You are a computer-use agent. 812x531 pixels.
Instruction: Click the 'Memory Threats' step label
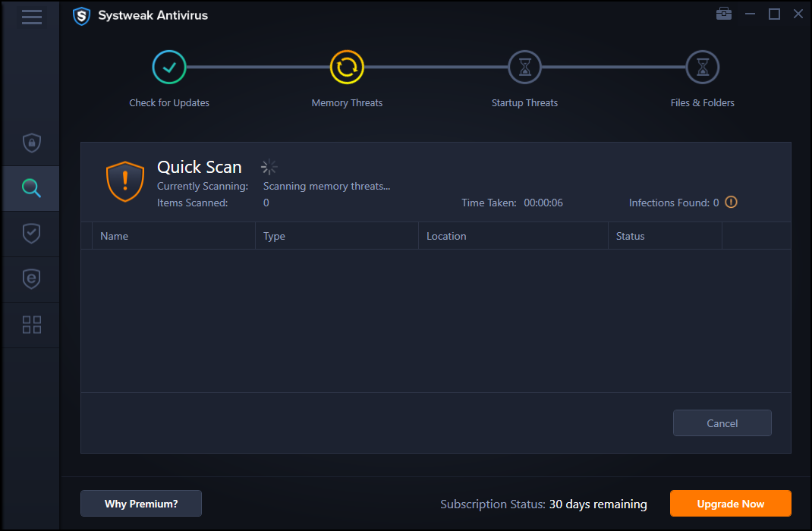347,102
